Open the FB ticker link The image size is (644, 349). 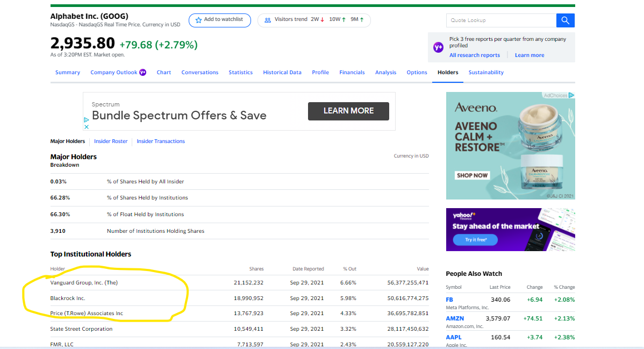(x=449, y=300)
